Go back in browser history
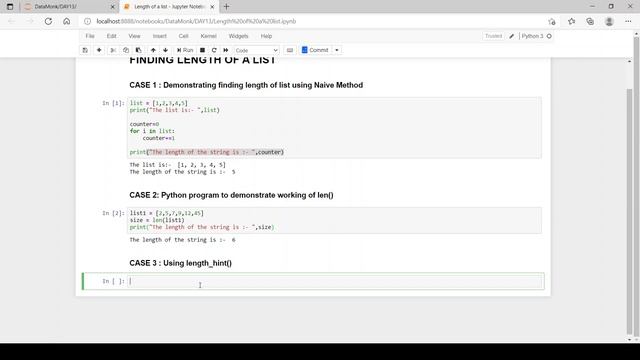 (12, 21)
